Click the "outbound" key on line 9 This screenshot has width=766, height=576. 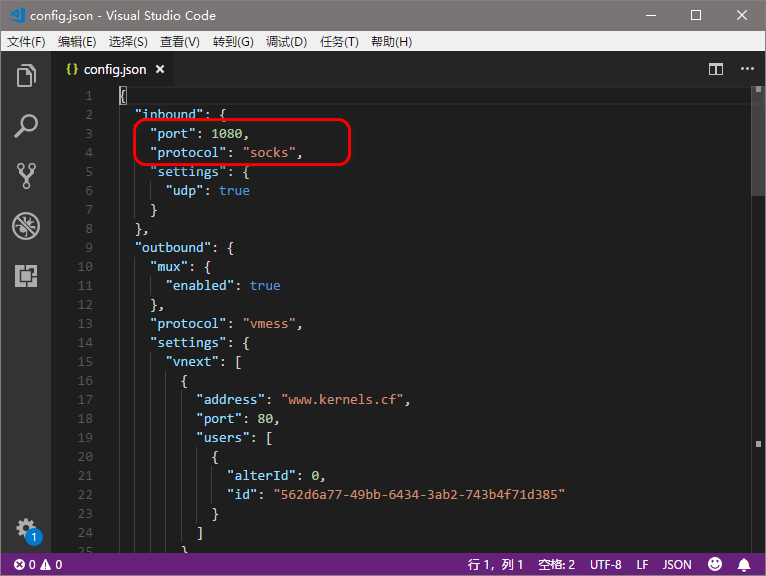172,248
